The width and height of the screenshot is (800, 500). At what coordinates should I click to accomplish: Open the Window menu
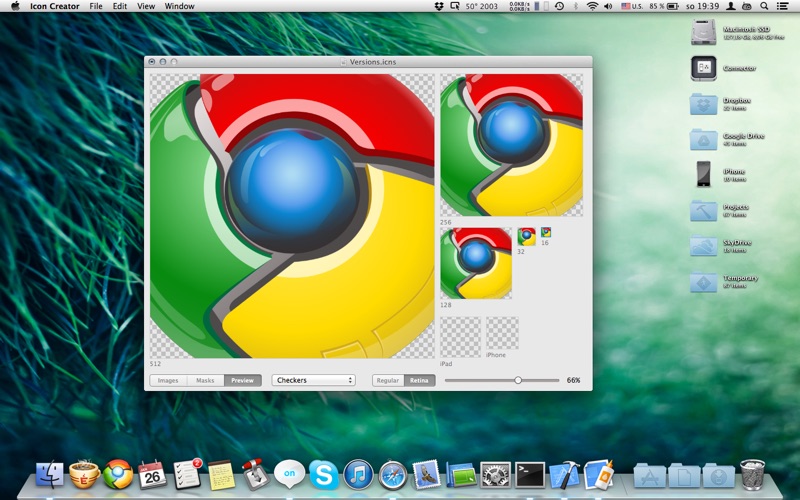(x=180, y=6)
